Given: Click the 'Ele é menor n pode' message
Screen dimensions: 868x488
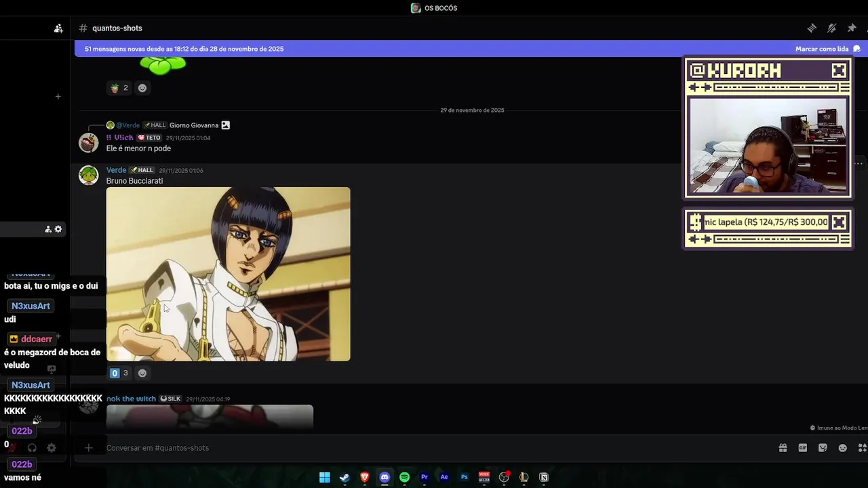Looking at the screenshot, I should click(138, 148).
